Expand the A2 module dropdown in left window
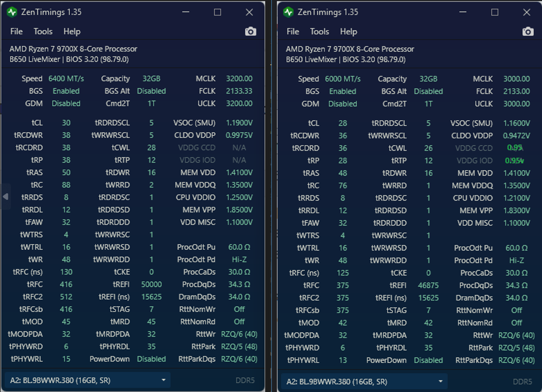This screenshot has height=392, width=542. [87, 380]
